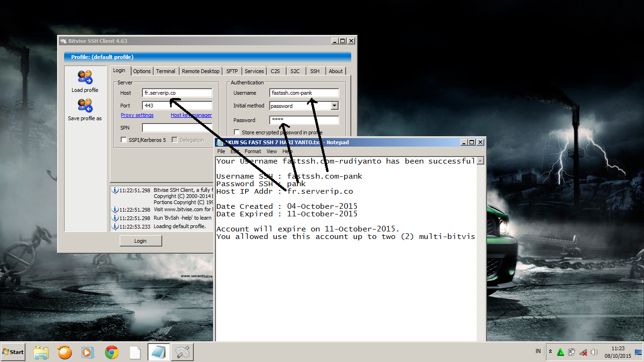The image size is (644, 362).
Task: Switch to Bitvise SSH via its taskbar icon
Action: [x=182, y=352]
